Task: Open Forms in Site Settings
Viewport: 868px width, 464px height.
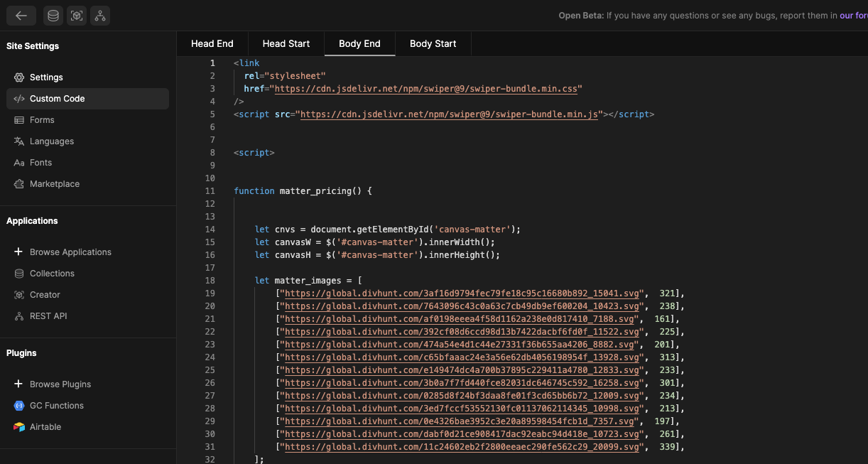Action: click(87, 120)
